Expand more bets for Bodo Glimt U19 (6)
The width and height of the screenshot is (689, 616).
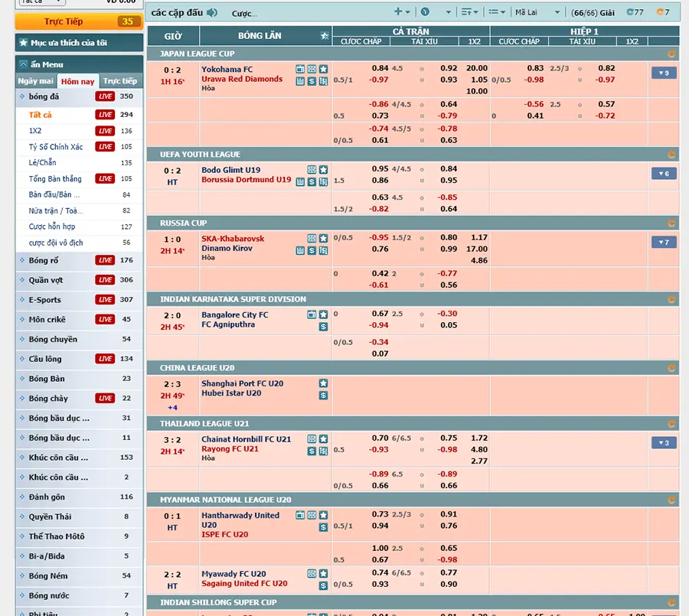coord(664,174)
